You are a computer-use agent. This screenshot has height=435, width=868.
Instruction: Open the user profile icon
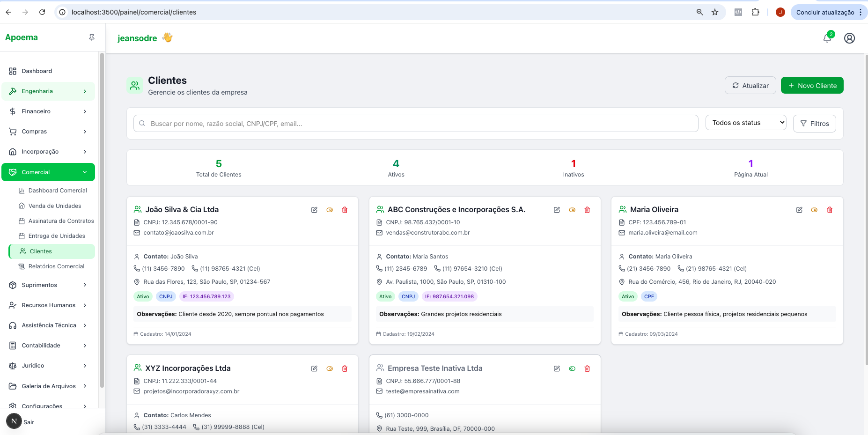(849, 38)
